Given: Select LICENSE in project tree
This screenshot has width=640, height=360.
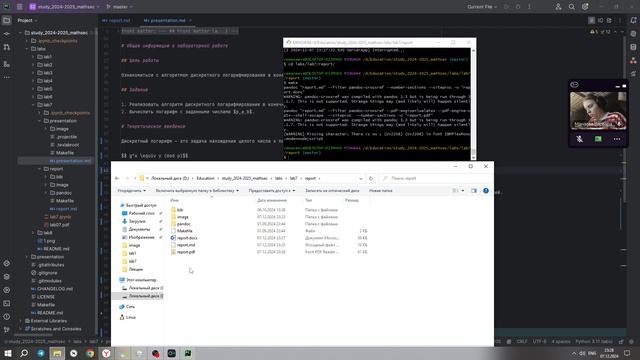Looking at the screenshot, I should 46,297.
